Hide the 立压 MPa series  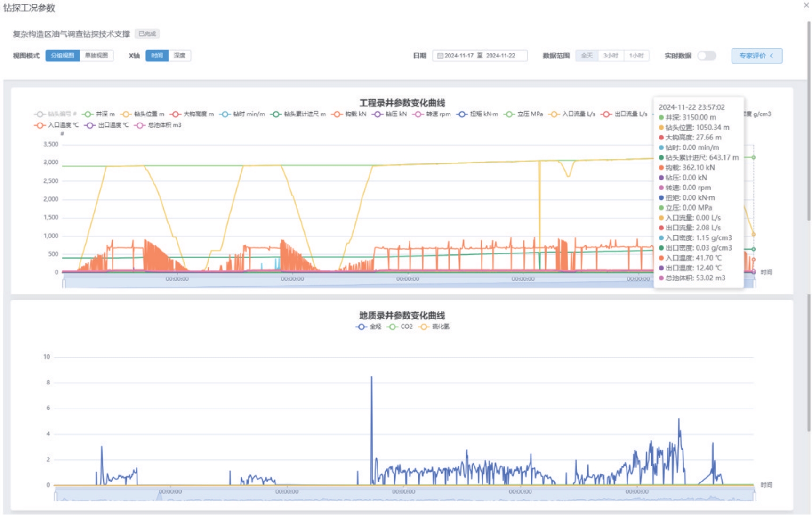pos(523,114)
